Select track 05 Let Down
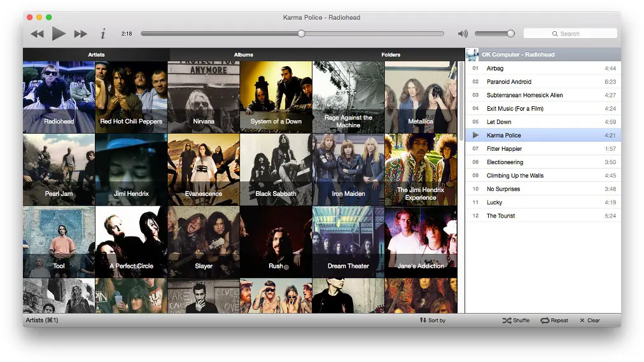Viewport: 644px width, 362px height. [543, 122]
